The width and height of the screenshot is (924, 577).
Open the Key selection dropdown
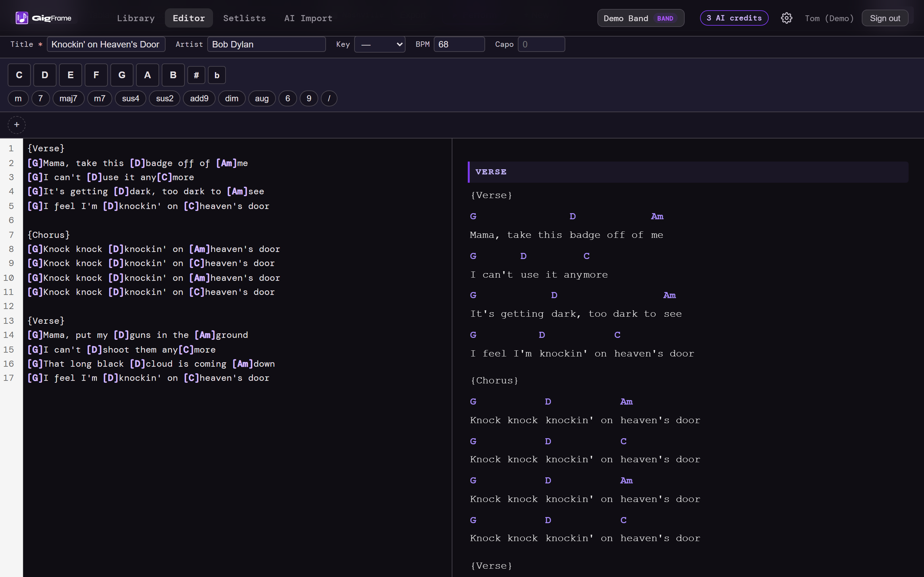coord(379,44)
